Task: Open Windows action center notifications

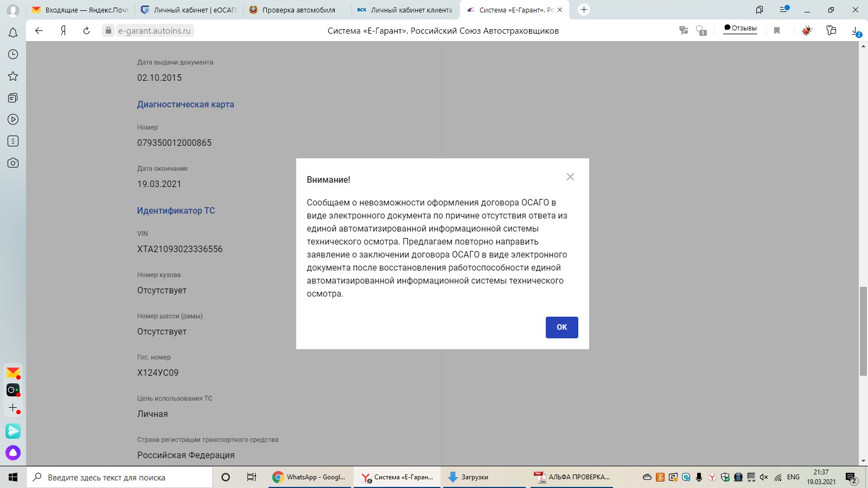Action: pyautogui.click(x=851, y=478)
